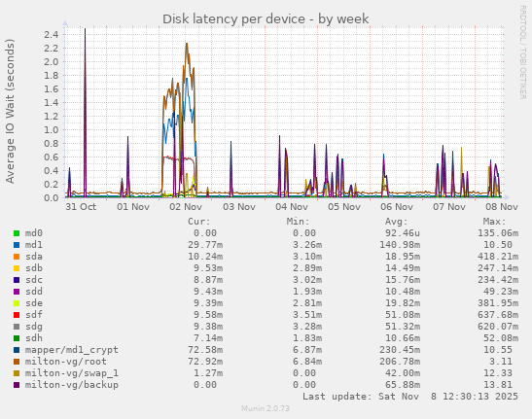Click the 01 Nov x-axis label

pyautogui.click(x=133, y=207)
